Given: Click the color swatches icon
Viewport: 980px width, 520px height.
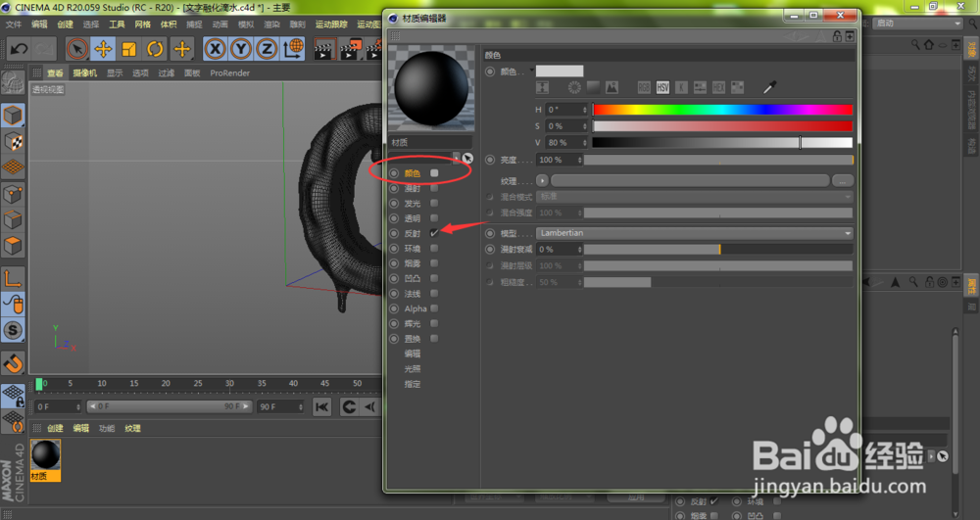Looking at the screenshot, I should point(738,87).
